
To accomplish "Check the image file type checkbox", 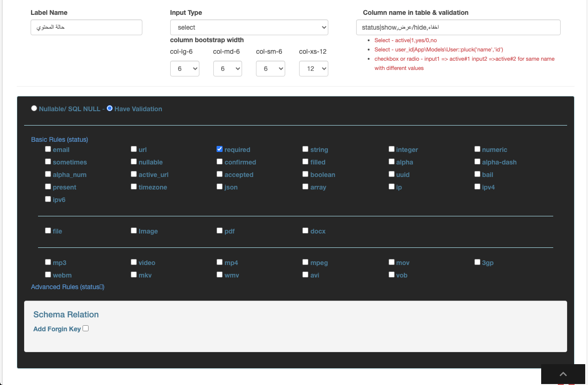I will coord(134,231).
